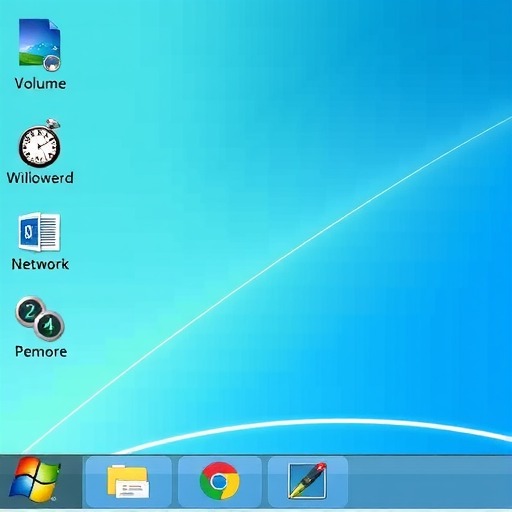Select the Wiliowerd clock icon
The height and width of the screenshot is (512, 512).
coord(40,143)
